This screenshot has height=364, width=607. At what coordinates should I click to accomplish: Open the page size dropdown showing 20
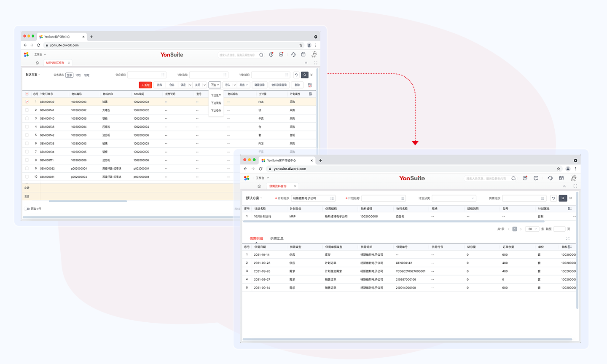(x=532, y=229)
